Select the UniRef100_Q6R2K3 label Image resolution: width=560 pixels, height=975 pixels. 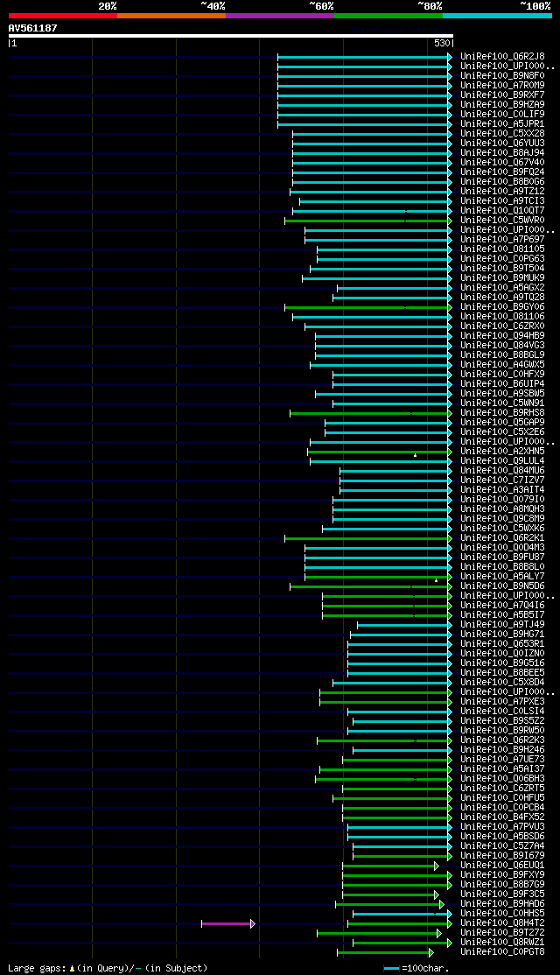pyautogui.click(x=502, y=740)
